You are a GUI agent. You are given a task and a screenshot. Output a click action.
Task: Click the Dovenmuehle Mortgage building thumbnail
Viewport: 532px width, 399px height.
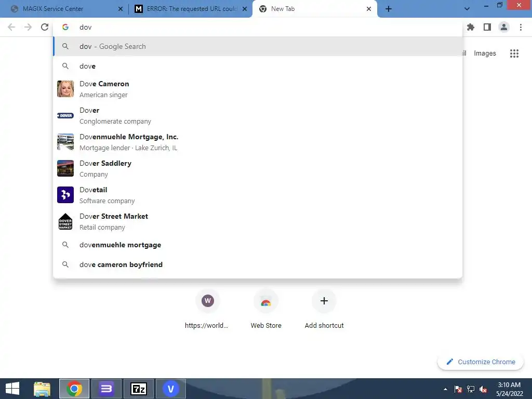65,142
